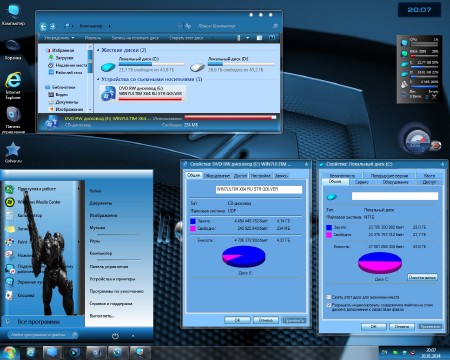Open Панель управления in Start menu

(109, 266)
